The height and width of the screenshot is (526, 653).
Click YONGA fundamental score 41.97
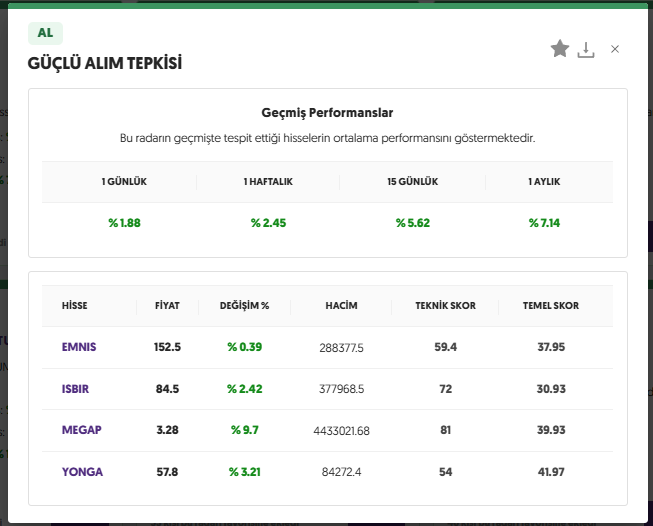[551, 472]
